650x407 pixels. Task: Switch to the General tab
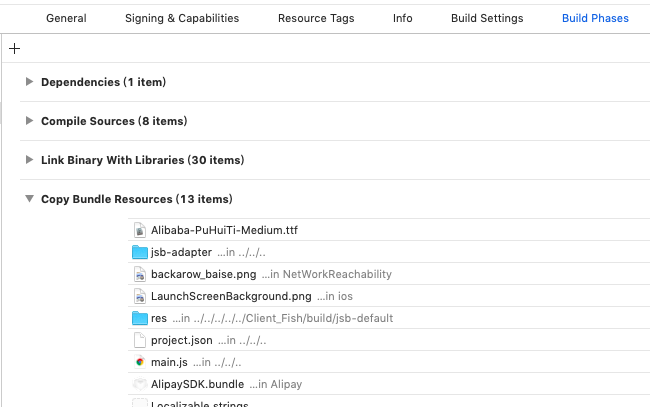pos(66,18)
